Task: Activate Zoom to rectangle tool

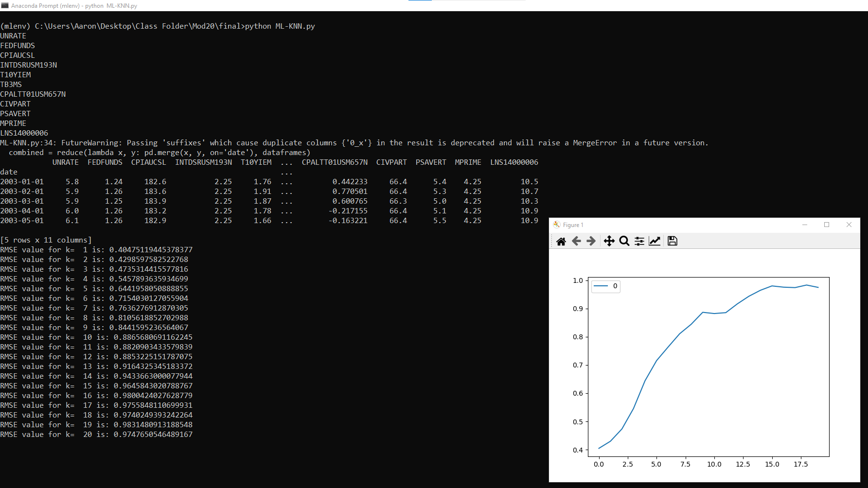Action: [x=624, y=241]
